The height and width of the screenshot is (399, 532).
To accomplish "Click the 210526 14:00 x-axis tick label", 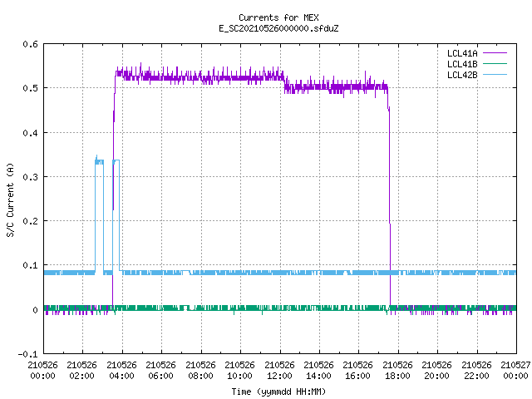I will [318, 371].
